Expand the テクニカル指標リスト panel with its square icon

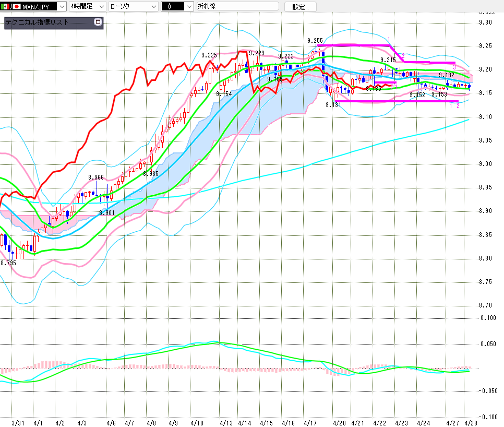(98, 22)
